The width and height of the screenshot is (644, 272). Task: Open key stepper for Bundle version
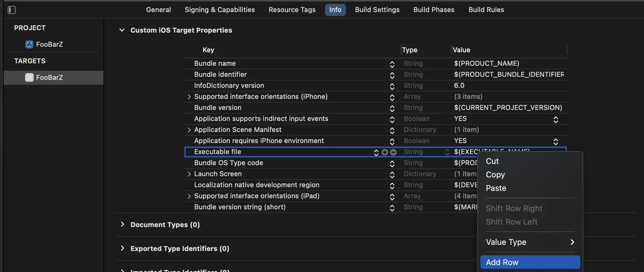pyautogui.click(x=392, y=108)
